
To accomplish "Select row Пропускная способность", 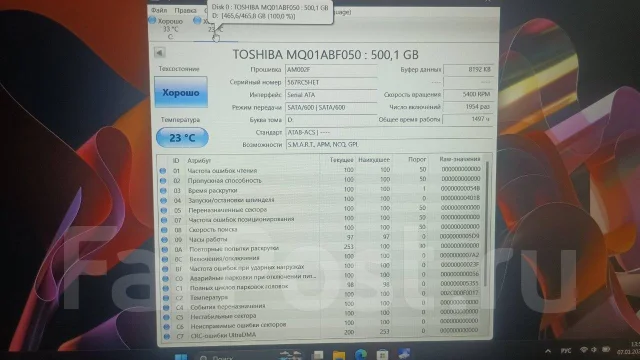I will coord(320,180).
